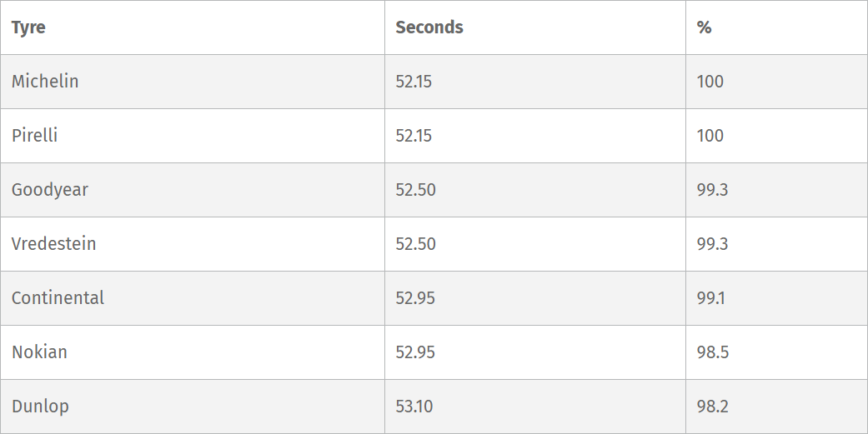Click the Tyre column header
The image size is (868, 434).
[x=28, y=27]
